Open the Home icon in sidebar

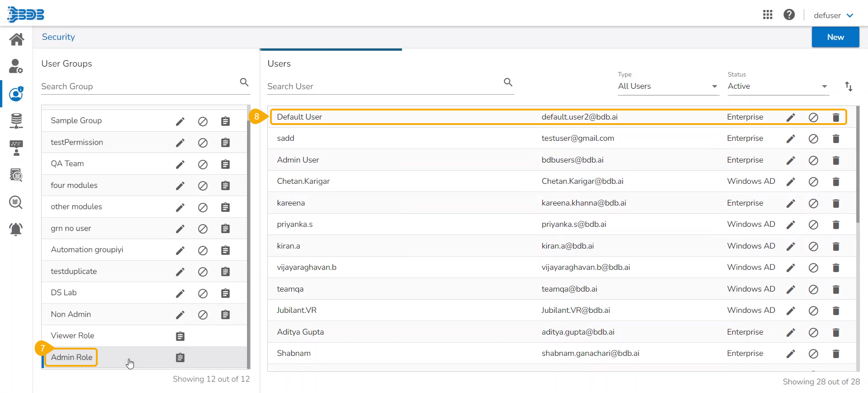(16, 39)
